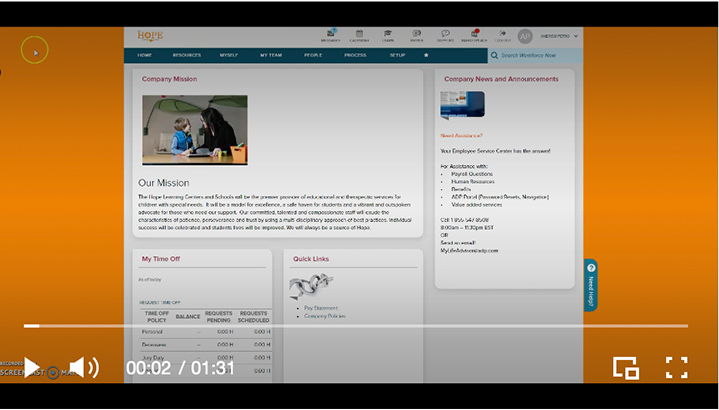The image size is (719, 410).
Task: Expand the user account dropdown arrow
Action: click(x=576, y=36)
